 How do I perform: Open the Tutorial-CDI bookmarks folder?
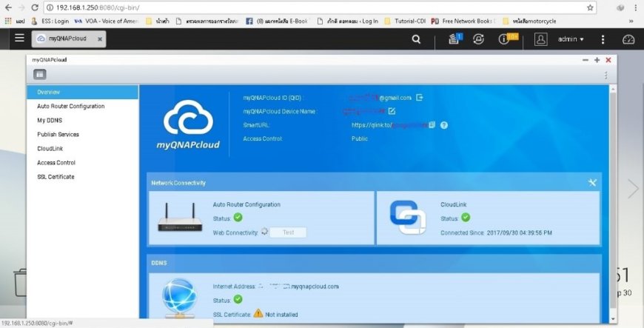click(x=405, y=21)
